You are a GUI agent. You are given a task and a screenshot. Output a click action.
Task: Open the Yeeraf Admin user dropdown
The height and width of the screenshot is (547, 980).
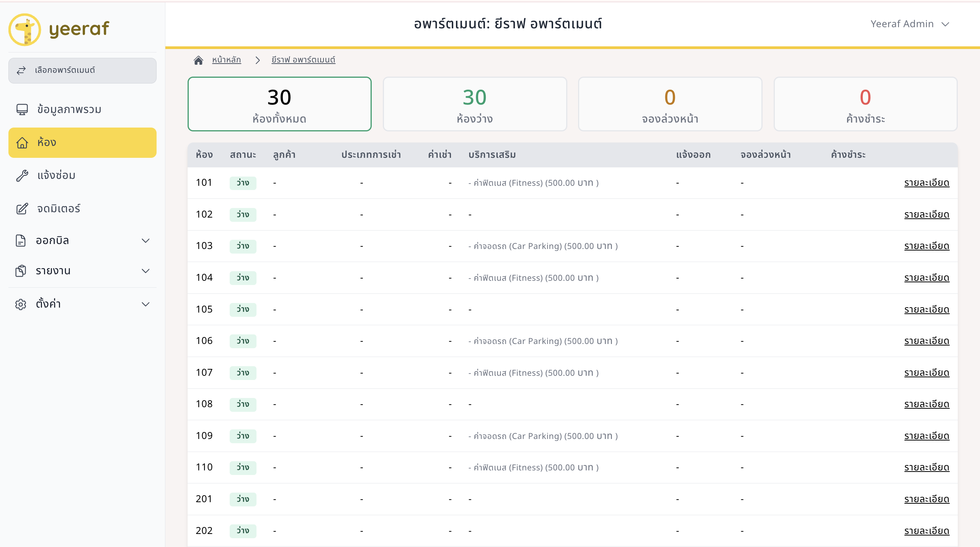click(x=910, y=24)
